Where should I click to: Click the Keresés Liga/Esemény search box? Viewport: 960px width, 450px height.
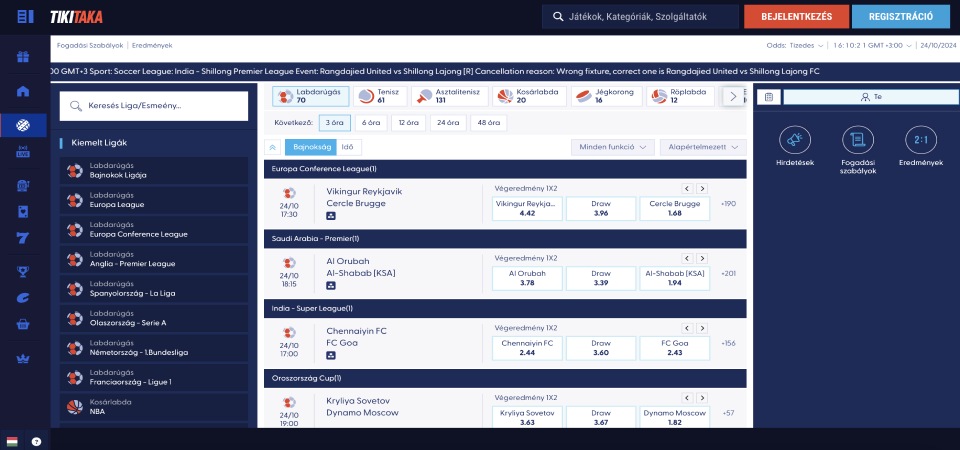[x=154, y=106]
